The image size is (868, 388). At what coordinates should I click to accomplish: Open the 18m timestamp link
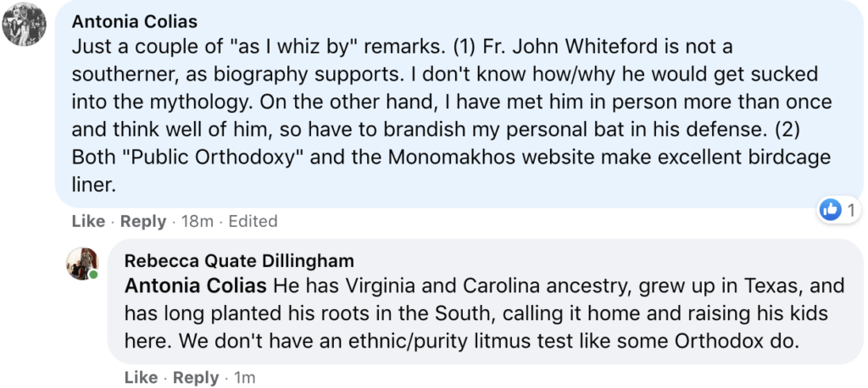(x=198, y=221)
